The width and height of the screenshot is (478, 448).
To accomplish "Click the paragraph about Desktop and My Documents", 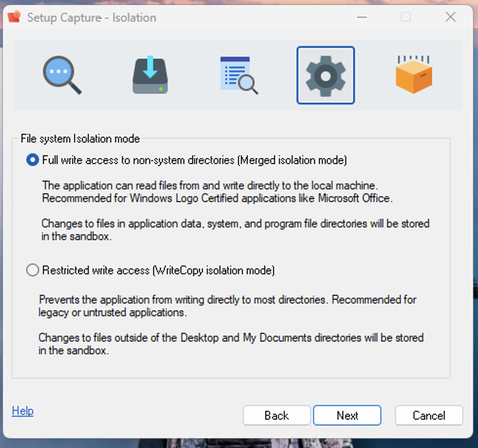I will tap(231, 344).
